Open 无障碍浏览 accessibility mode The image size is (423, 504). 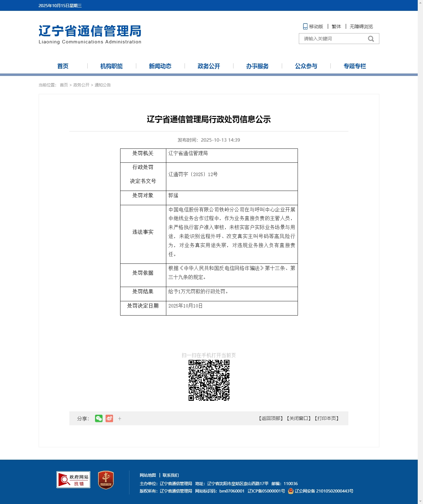tap(361, 27)
